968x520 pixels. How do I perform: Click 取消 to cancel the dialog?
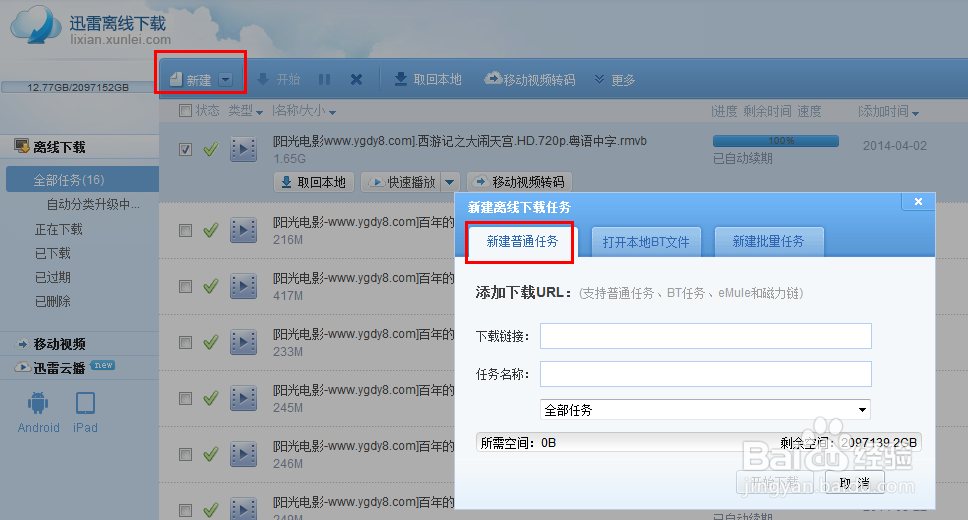tap(854, 482)
